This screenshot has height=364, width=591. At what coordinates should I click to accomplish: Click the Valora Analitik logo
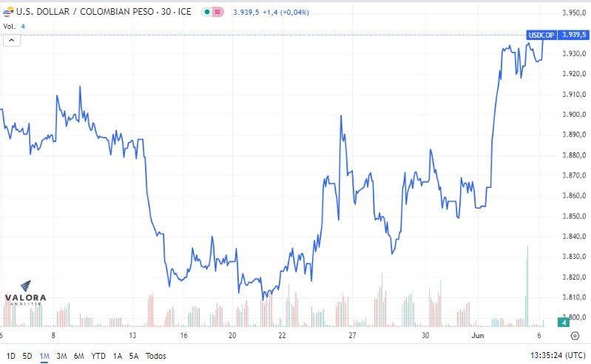point(25,293)
